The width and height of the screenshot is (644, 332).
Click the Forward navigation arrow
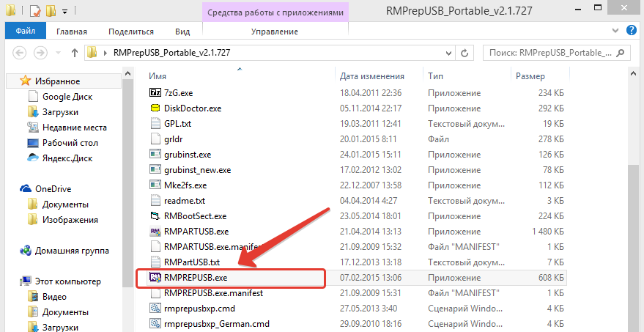[x=40, y=53]
